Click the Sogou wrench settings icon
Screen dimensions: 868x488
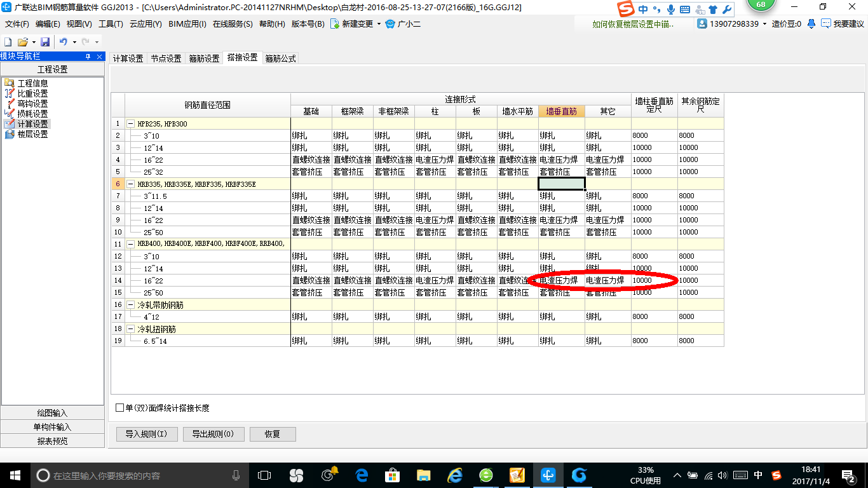click(x=726, y=10)
